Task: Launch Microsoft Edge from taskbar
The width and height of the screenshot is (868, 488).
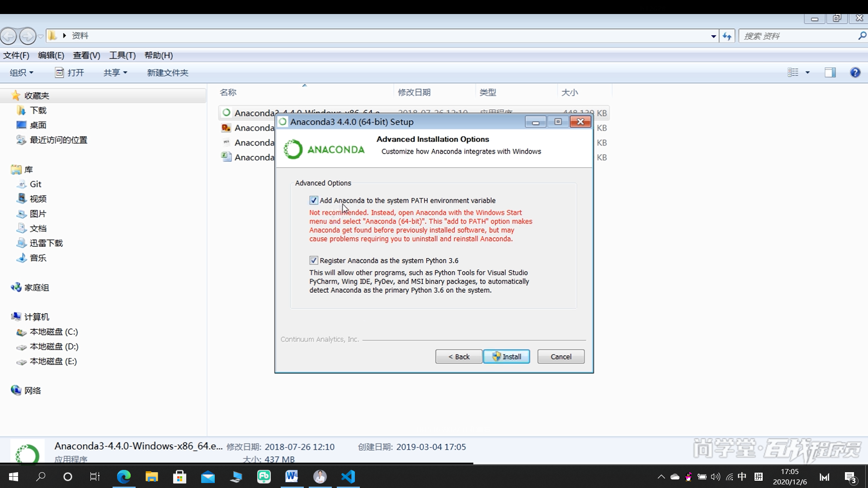Action: (123, 476)
